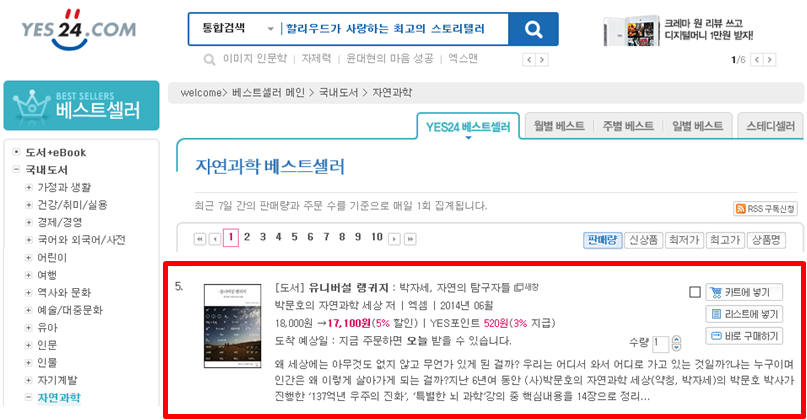Click 카트에 넣기 button
The image size is (807, 420).
tap(744, 292)
